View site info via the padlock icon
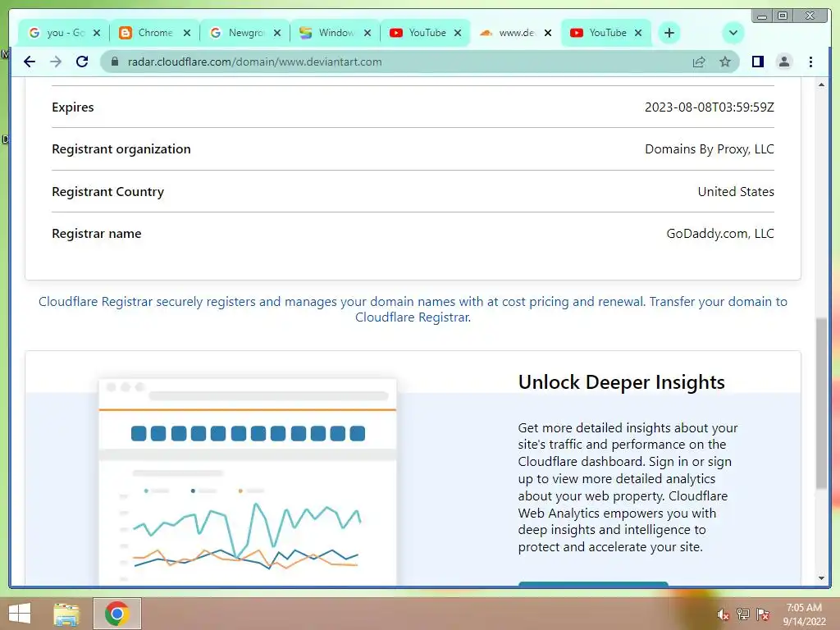This screenshot has height=630, width=840. [114, 62]
